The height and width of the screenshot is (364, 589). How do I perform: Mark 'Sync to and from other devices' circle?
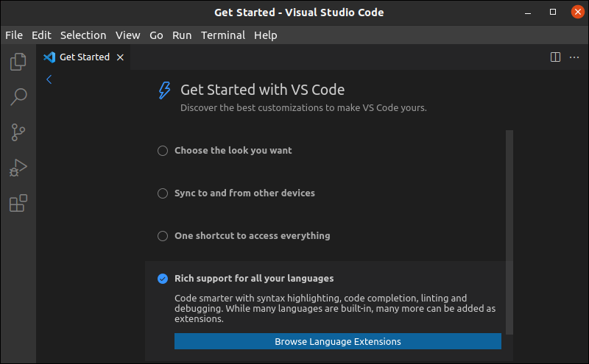coord(163,193)
